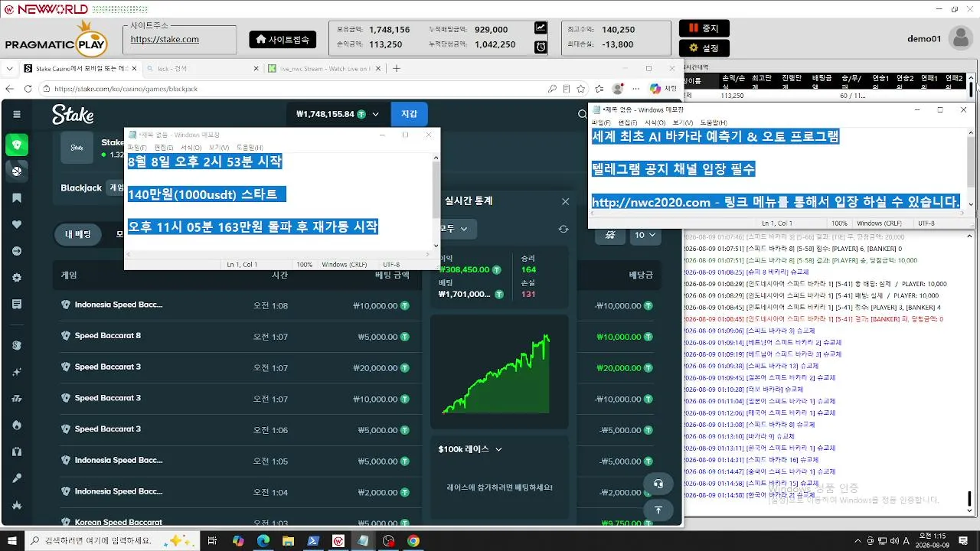Expand the $100k 레이스 dropdown
This screenshot has width=980, height=551.
[x=470, y=449]
